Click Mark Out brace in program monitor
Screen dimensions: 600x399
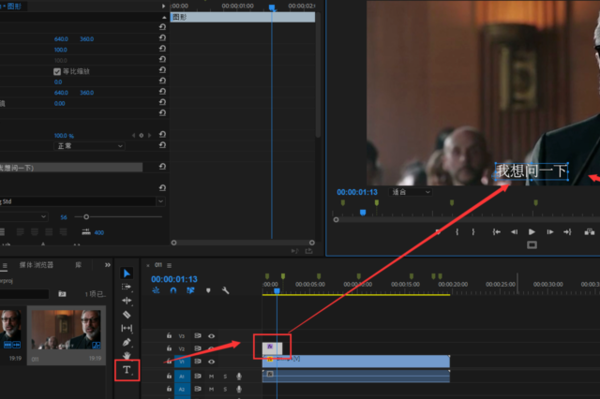click(x=473, y=232)
